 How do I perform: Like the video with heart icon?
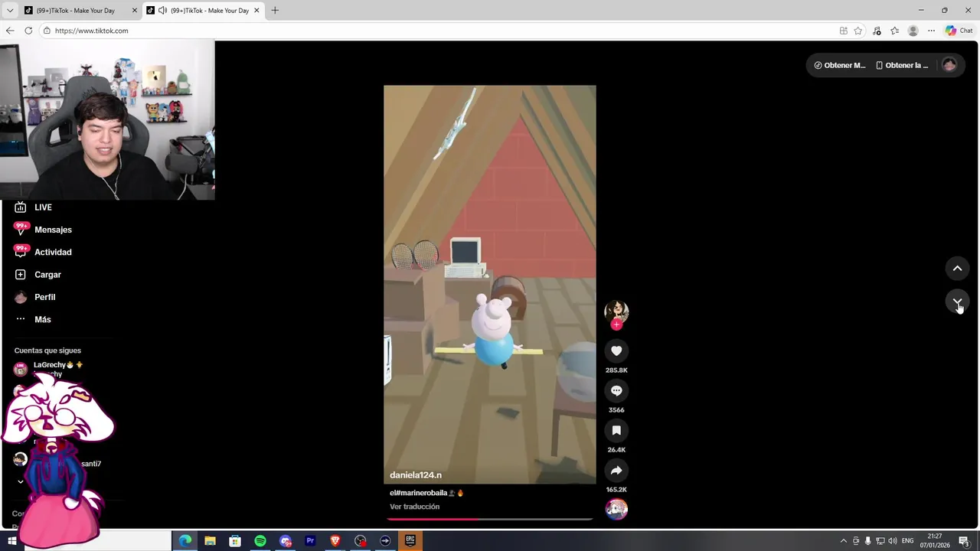coord(616,350)
